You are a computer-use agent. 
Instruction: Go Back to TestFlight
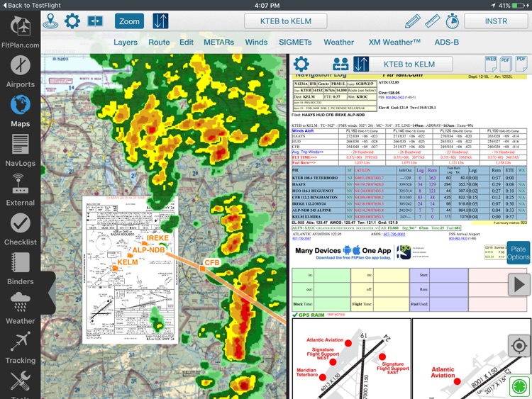point(32,6)
